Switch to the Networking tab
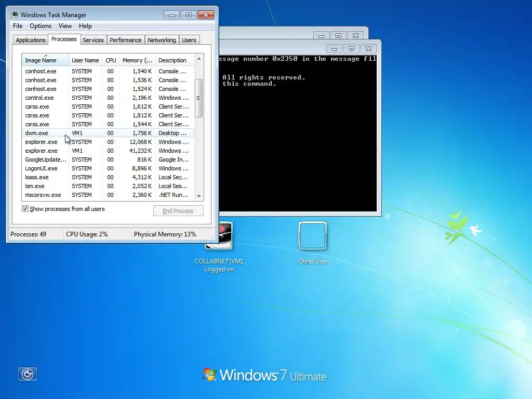This screenshot has width=532, height=399. [162, 40]
